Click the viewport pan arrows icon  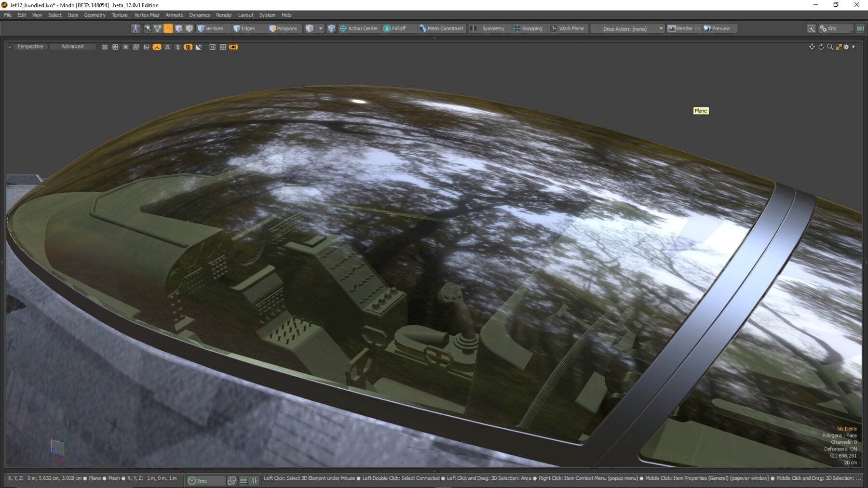click(812, 47)
